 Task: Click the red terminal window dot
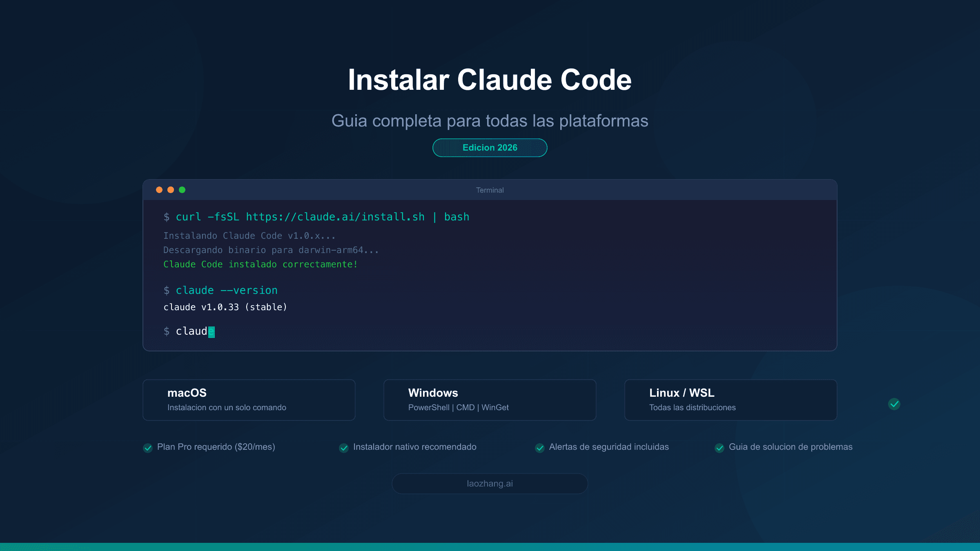click(x=159, y=190)
